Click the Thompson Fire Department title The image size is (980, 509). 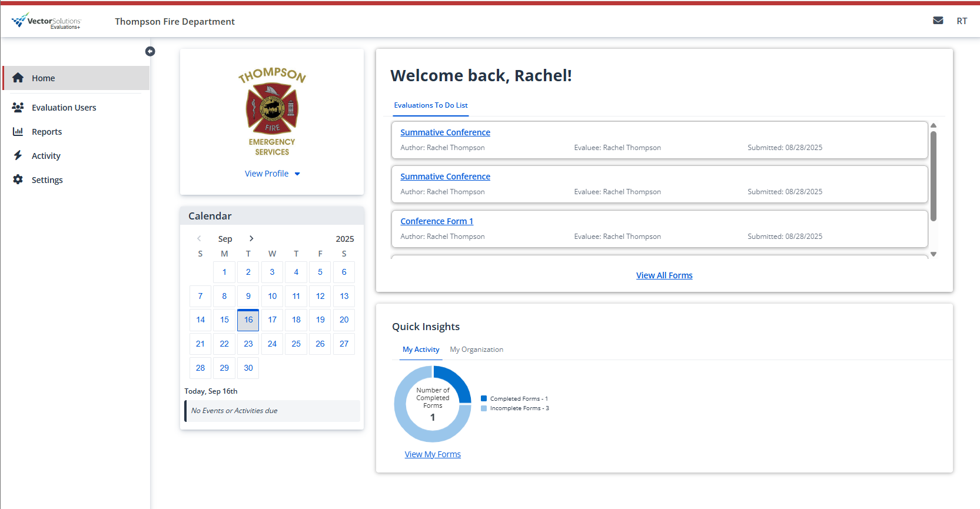(175, 21)
